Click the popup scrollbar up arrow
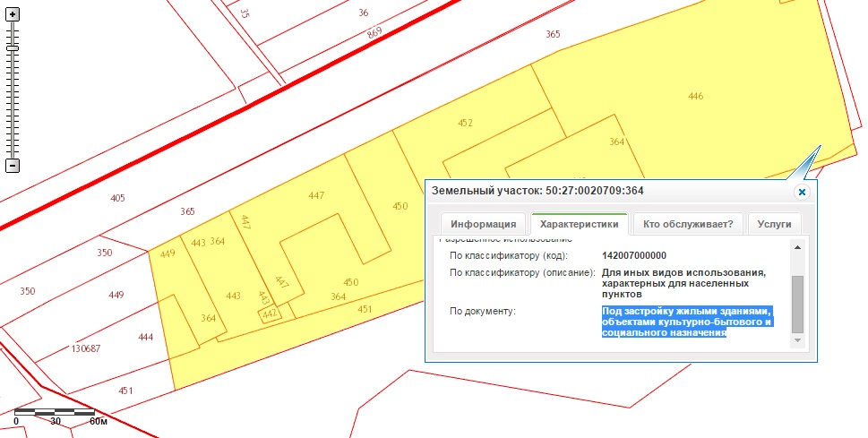 point(797,246)
